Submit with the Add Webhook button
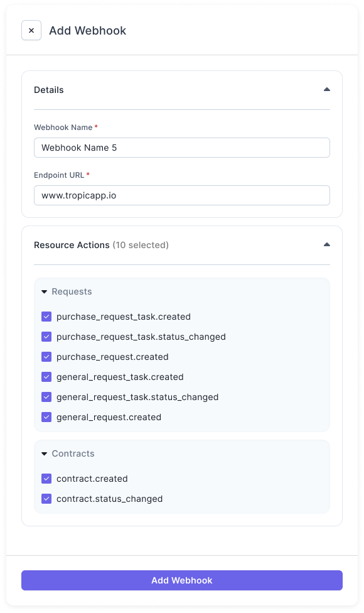This screenshot has width=364, height=613. coord(182,580)
